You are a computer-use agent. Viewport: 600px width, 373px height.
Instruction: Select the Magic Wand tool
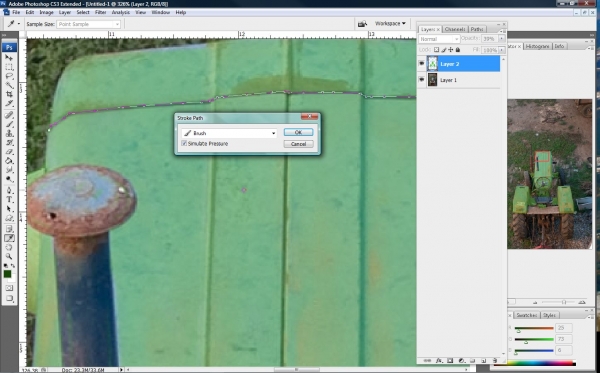[x=9, y=85]
